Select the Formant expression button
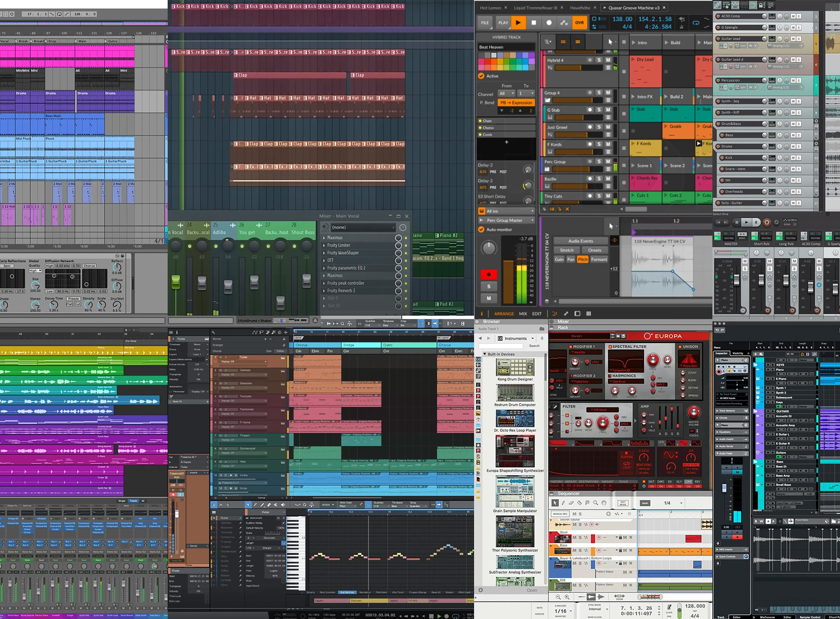The height and width of the screenshot is (619, 840). [x=599, y=259]
